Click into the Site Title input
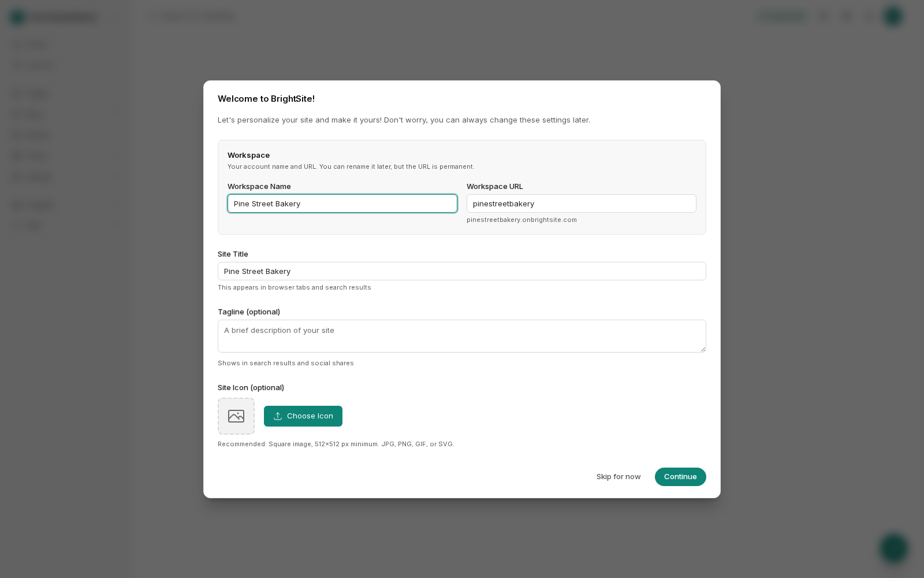This screenshot has width=924, height=578. (462, 271)
